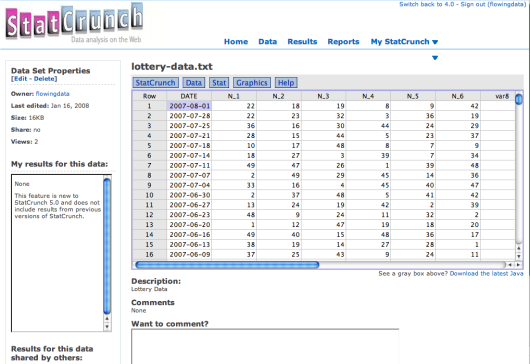The height and width of the screenshot is (364, 530).
Task: Select date cell 2007-07-11
Action: pyautogui.click(x=189, y=166)
